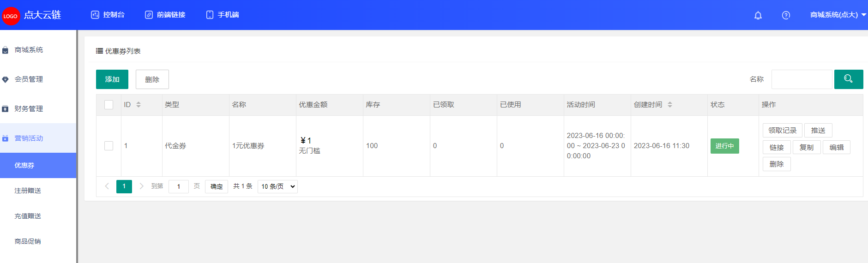Open the 10 条/页 page size dropdown
The height and width of the screenshot is (263, 868).
(277, 186)
